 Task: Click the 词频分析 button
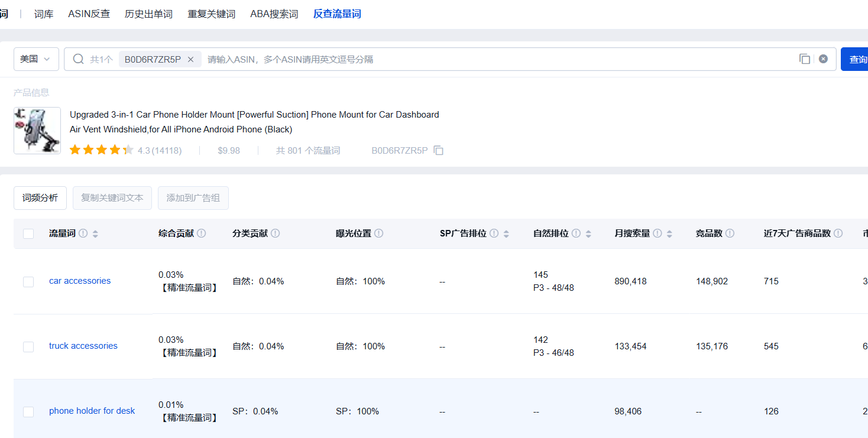(x=40, y=198)
